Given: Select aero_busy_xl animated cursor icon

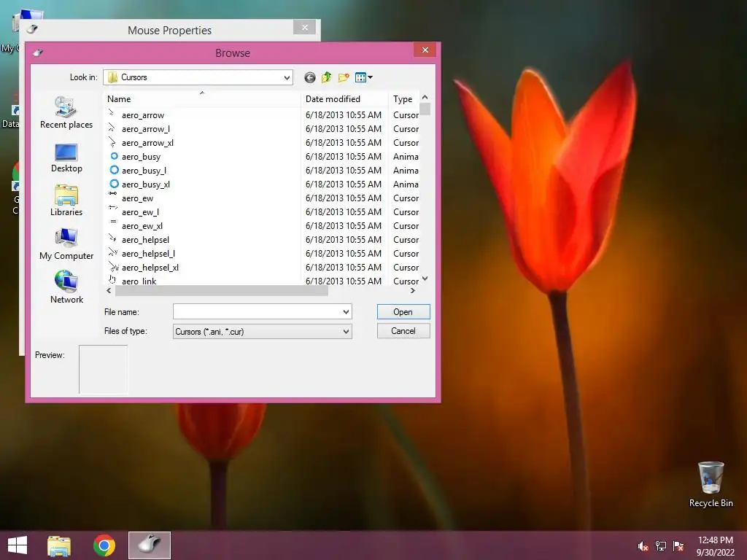Looking at the screenshot, I should (114, 184).
